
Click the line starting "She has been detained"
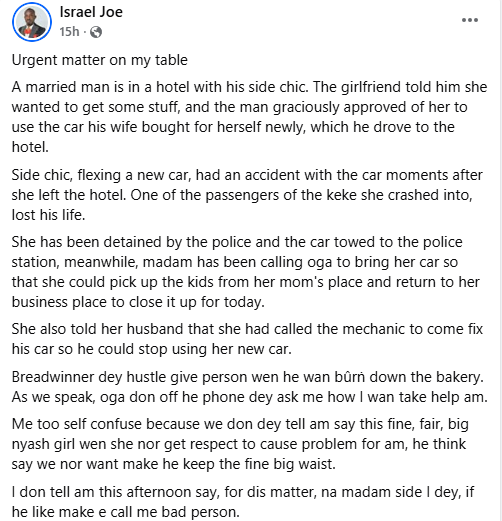(x=237, y=242)
